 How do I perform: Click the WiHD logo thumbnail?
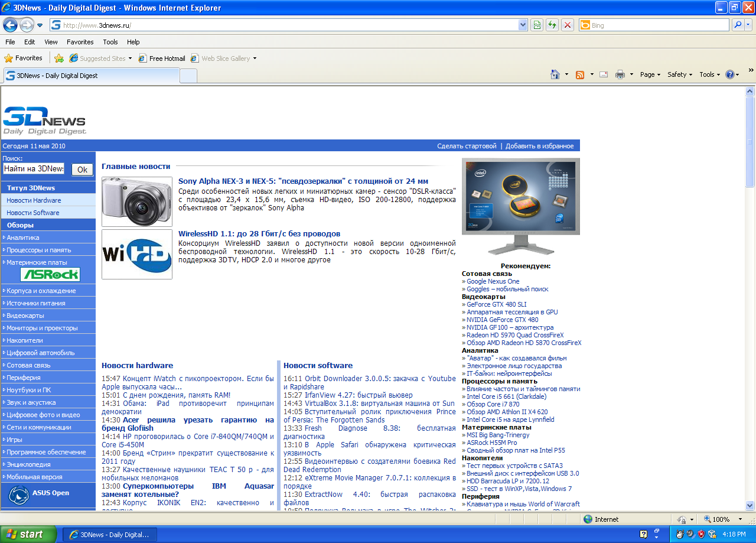pyautogui.click(x=137, y=255)
